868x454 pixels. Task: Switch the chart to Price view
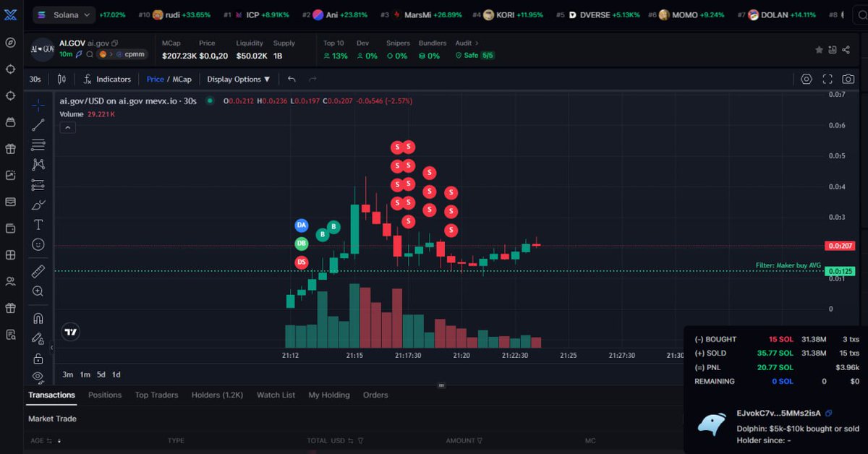[156, 79]
